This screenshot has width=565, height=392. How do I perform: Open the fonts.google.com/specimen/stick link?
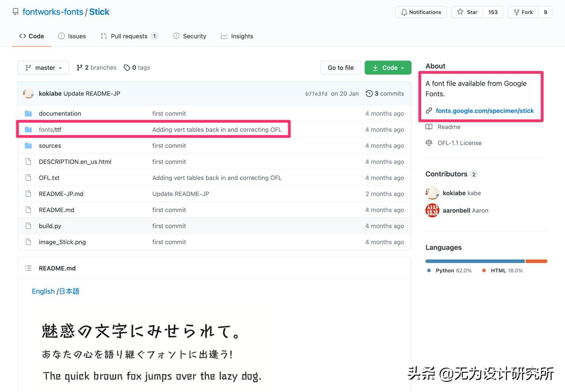[485, 111]
